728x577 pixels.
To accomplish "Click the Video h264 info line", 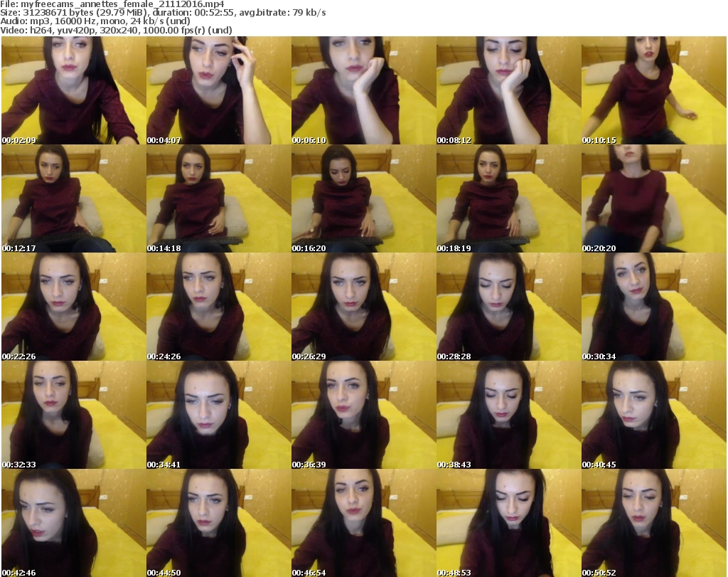I will coord(116,30).
